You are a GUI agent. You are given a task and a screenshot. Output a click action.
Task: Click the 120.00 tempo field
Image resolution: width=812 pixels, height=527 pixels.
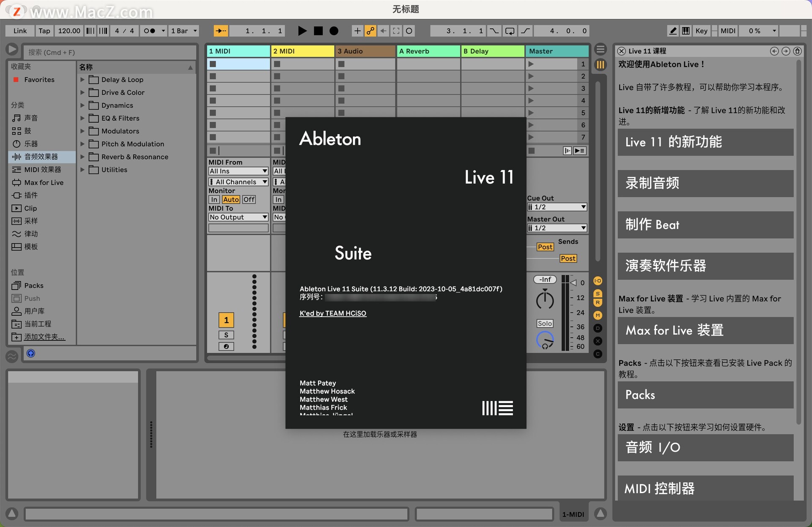click(x=69, y=31)
